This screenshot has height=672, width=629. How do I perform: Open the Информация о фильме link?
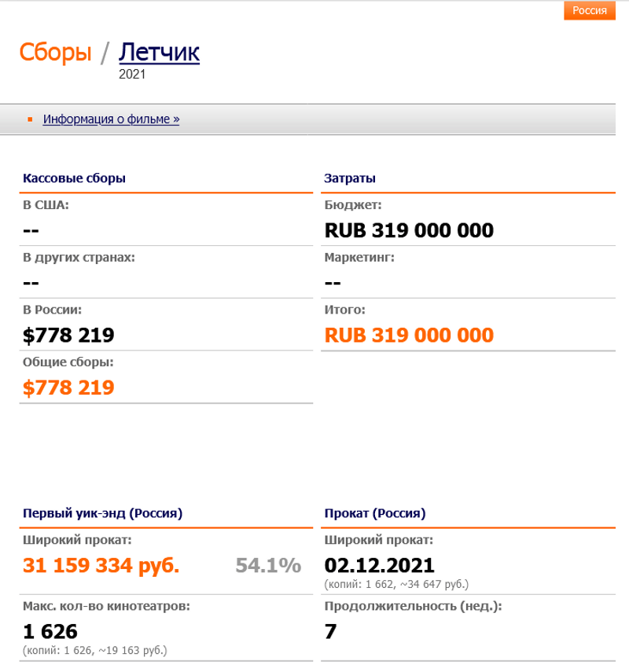click(x=111, y=119)
